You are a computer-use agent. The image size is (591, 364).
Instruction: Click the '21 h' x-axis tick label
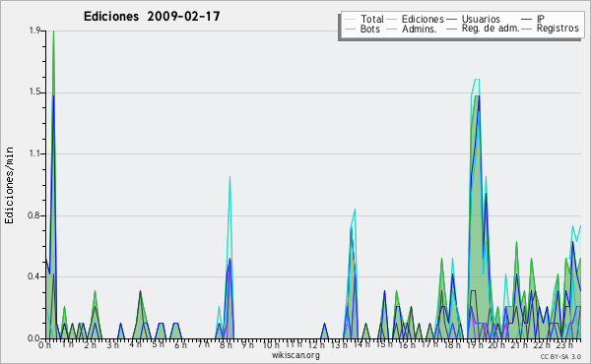(x=520, y=344)
